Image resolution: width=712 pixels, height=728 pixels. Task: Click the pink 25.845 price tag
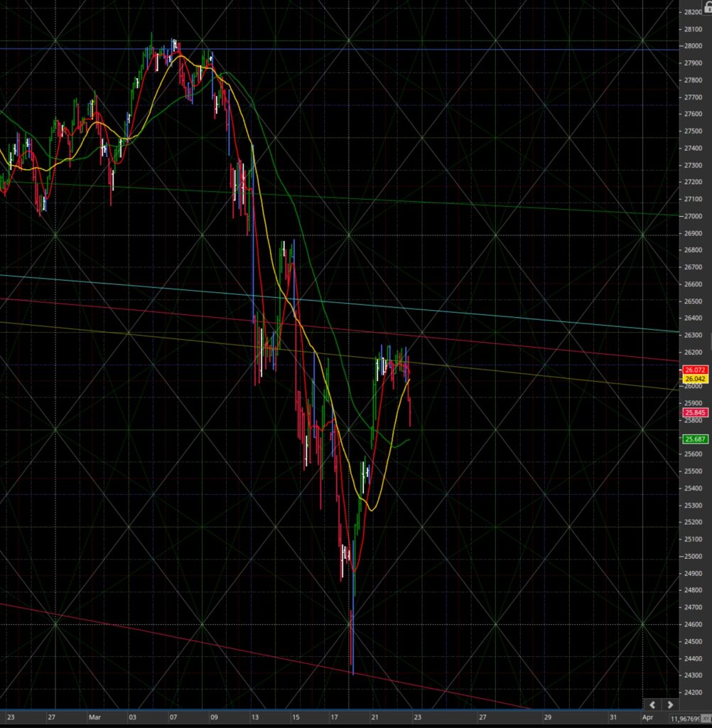(695, 412)
